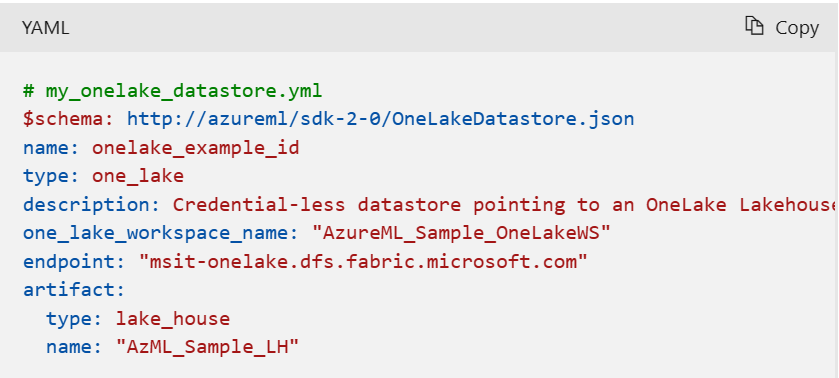
Task: Open the OneLakeDatastore.json schema URL
Action: click(380, 119)
